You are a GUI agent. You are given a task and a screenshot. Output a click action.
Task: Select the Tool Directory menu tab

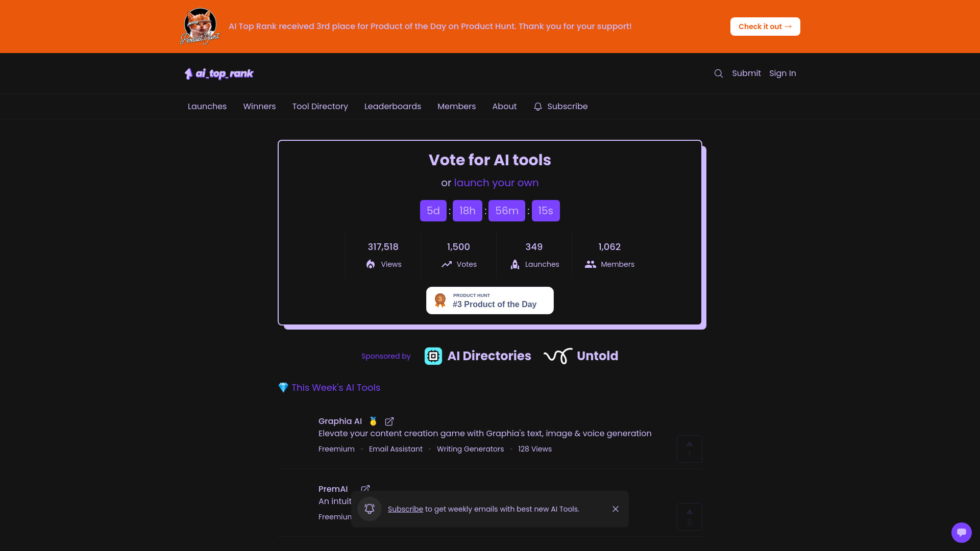point(320,106)
